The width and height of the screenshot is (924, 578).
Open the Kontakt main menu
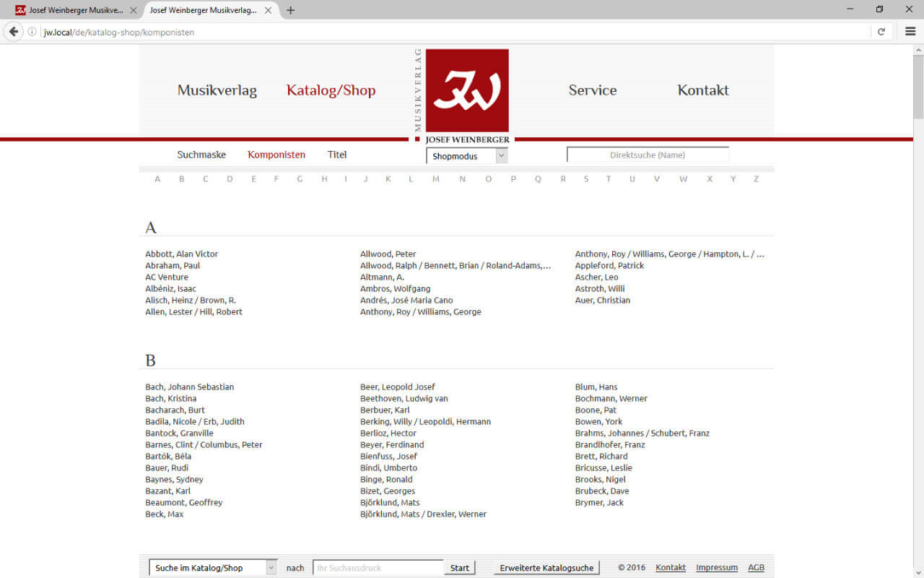point(703,90)
